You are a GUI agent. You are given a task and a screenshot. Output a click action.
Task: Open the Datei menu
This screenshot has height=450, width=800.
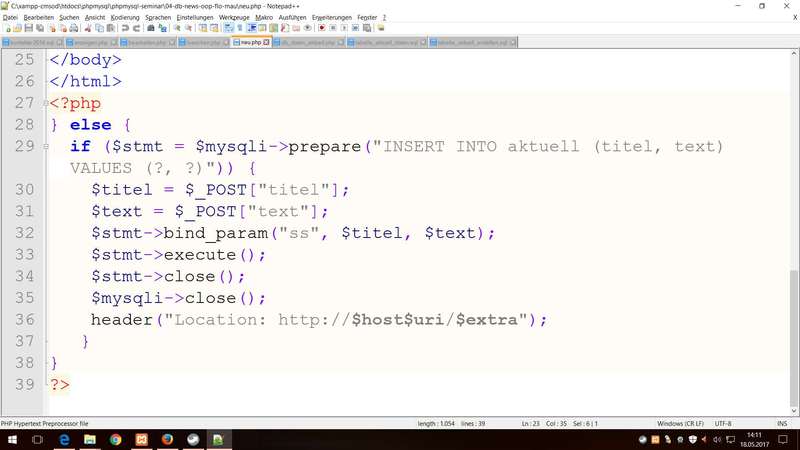[x=10, y=17]
